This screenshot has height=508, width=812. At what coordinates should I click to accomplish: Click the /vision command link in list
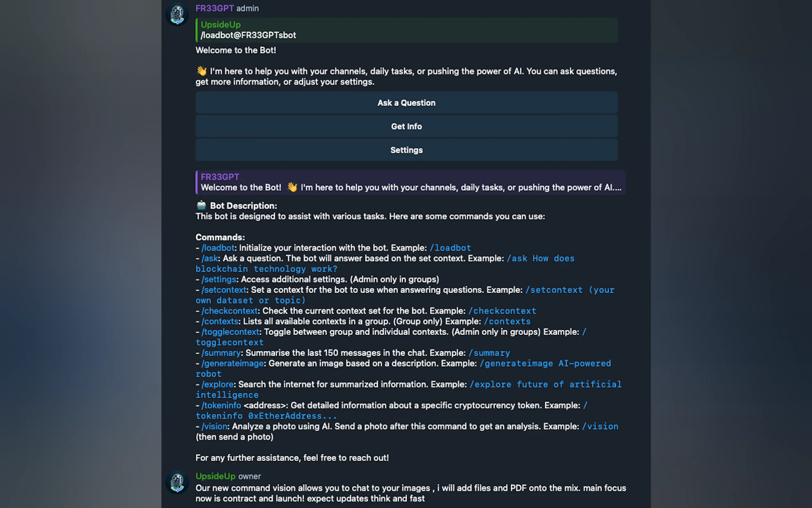215,426
